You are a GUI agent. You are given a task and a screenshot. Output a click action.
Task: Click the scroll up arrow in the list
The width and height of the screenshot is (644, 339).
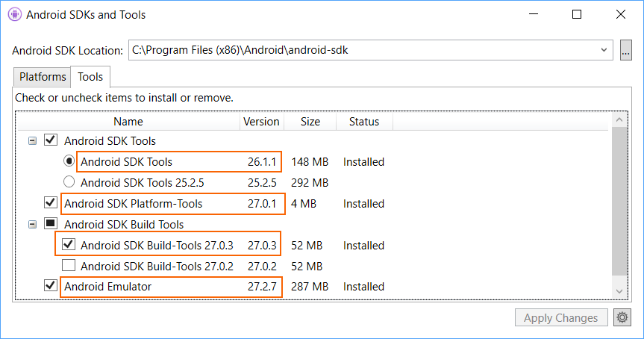(619, 120)
